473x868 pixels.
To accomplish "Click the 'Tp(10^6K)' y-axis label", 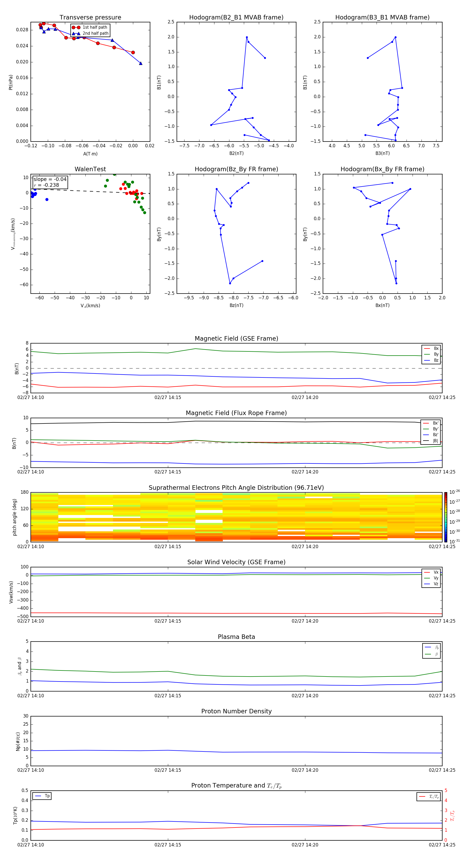I will coord(15,815).
